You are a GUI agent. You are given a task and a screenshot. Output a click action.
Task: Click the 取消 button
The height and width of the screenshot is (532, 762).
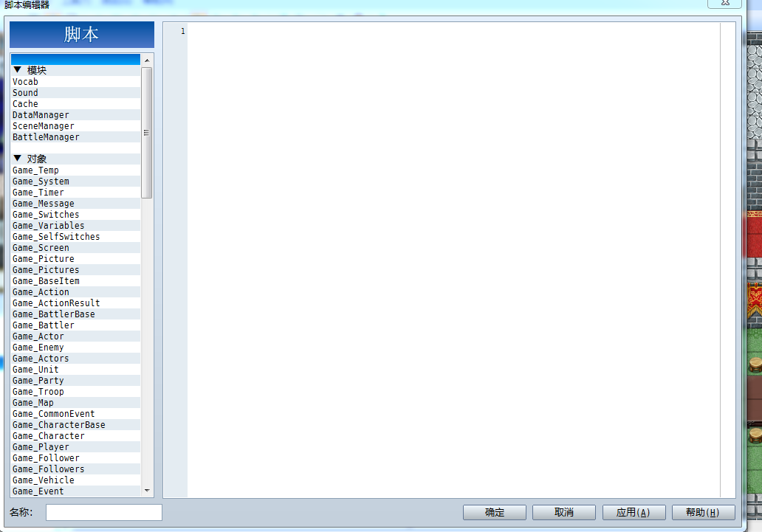coord(563,512)
